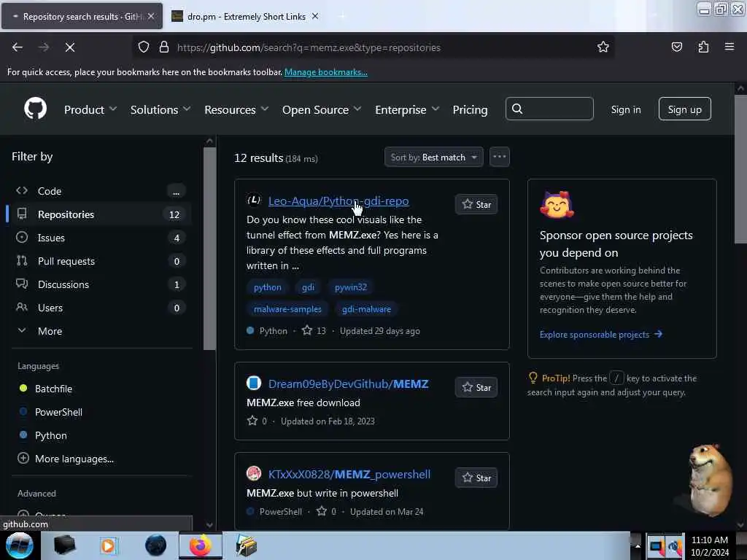Click the pywin32 topic tag

pos(351,287)
